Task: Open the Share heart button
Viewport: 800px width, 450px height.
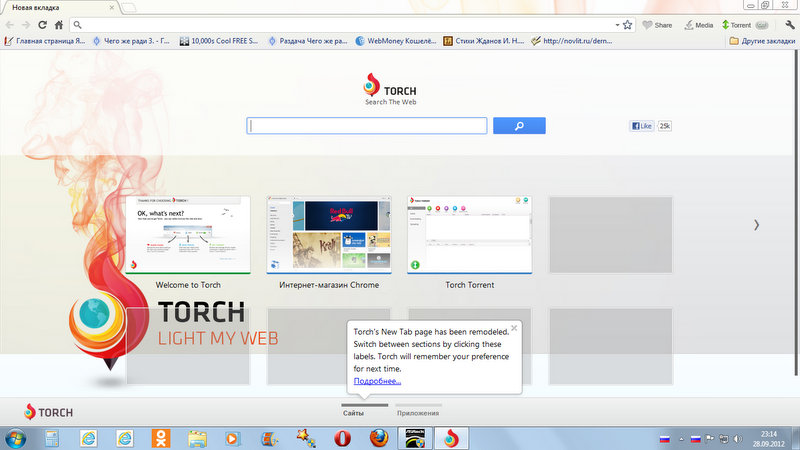Action: coord(657,25)
